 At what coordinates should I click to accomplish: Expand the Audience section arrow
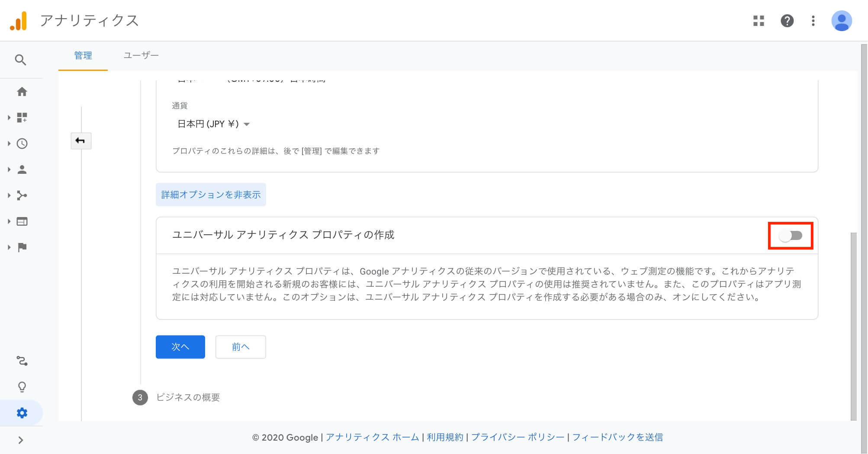(x=9, y=169)
